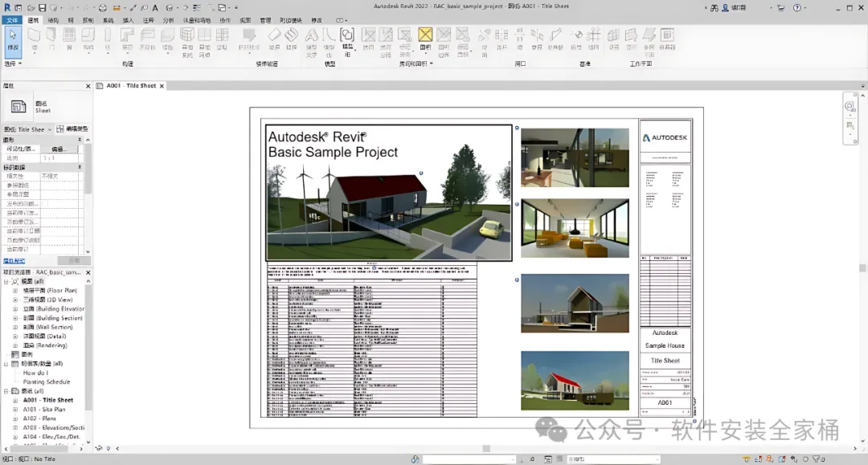
Task: Select A102 - Plans in project browser
Action: (39, 418)
